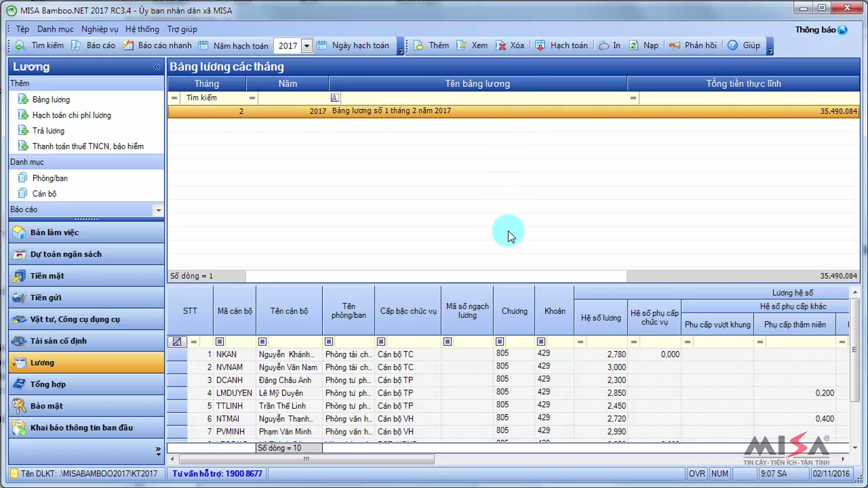Click the Năm hạch toán calendar icon
The width and height of the screenshot is (868, 488).
coord(203,46)
